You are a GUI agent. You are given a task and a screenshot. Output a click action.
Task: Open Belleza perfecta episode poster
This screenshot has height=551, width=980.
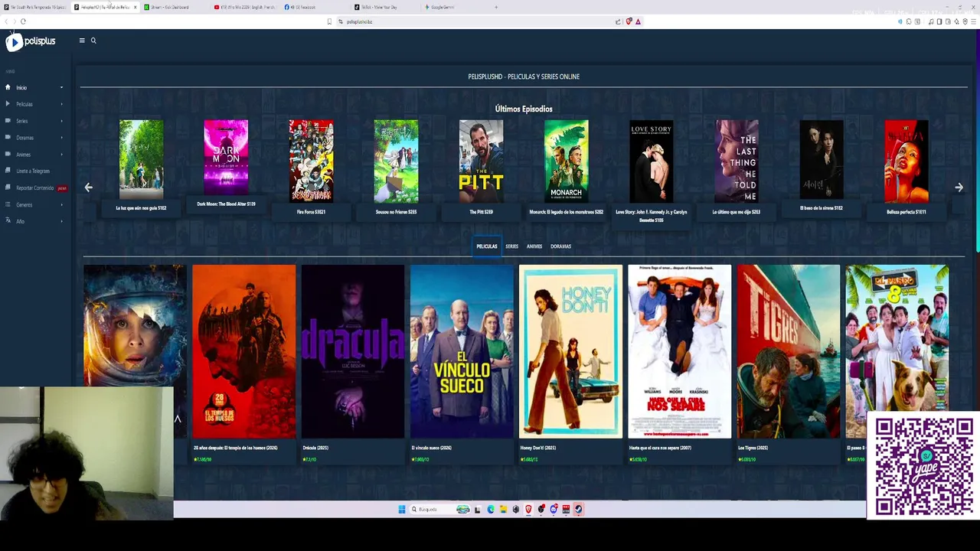click(906, 161)
